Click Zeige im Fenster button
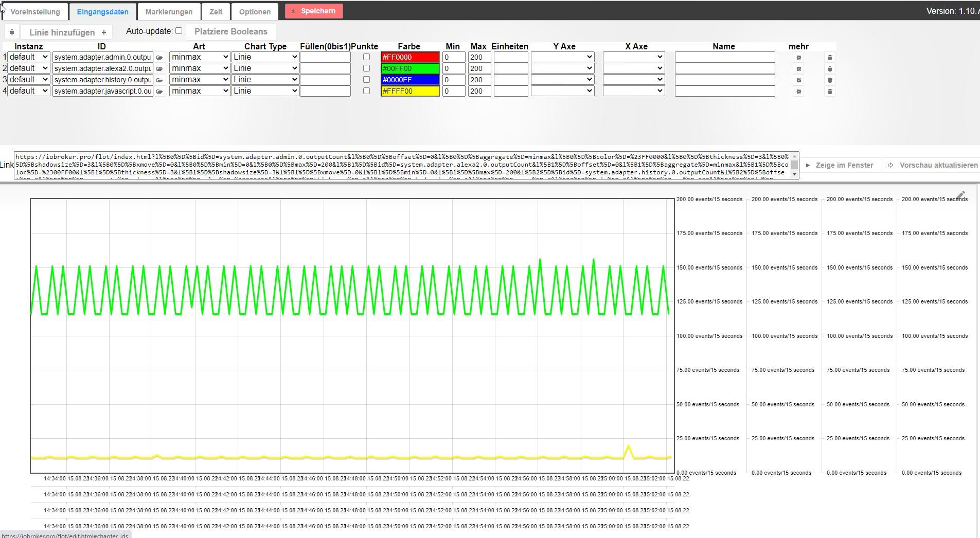The height and width of the screenshot is (538, 980). [x=840, y=165]
